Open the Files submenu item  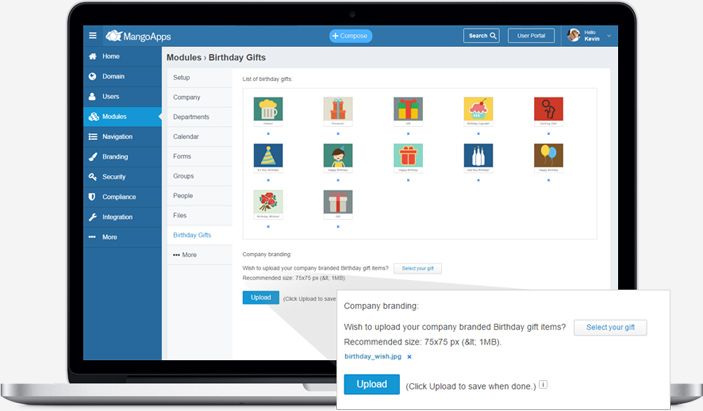[x=200, y=216]
